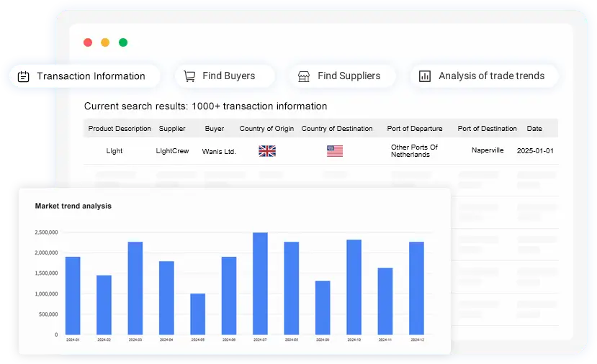597x364 pixels.
Task: Open Analysis of trade trends tab
Action: coord(491,76)
